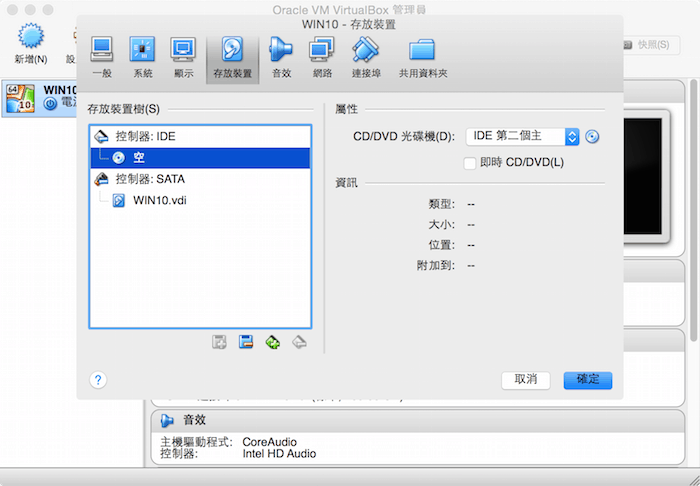Click the 快照(S) button in manager window
700x486 pixels.
(650, 45)
